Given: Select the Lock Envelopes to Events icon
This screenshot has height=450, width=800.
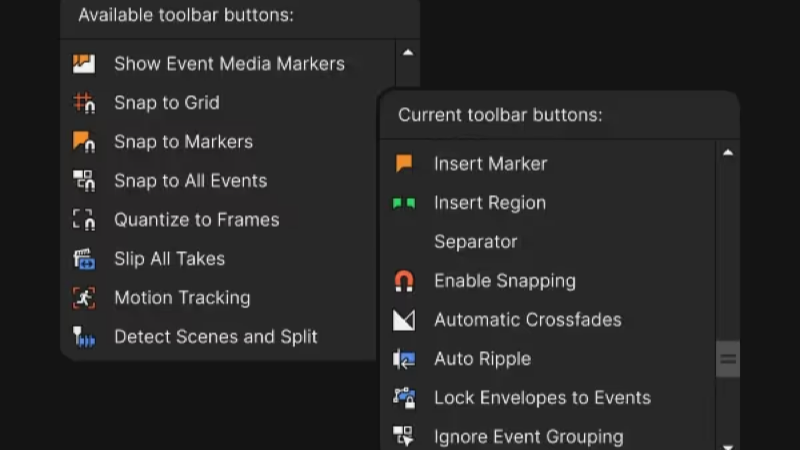Looking at the screenshot, I should coord(404,398).
